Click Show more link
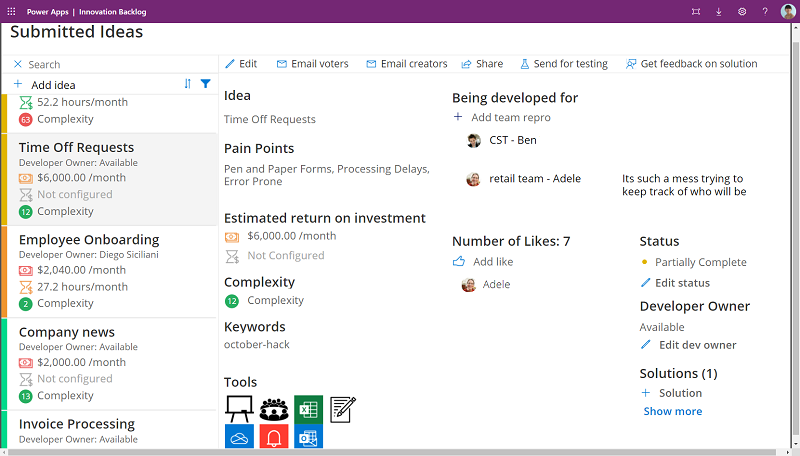Screen dimensions: 800x456 [672, 411]
